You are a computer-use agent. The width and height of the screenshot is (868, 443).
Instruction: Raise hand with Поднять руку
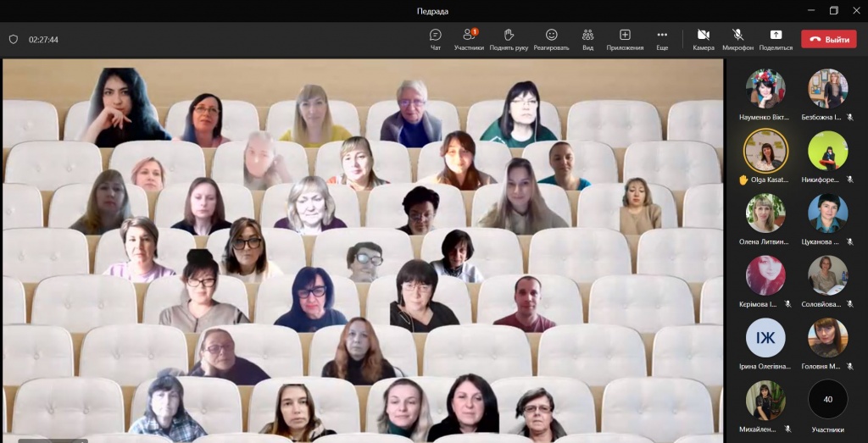pyautogui.click(x=509, y=39)
